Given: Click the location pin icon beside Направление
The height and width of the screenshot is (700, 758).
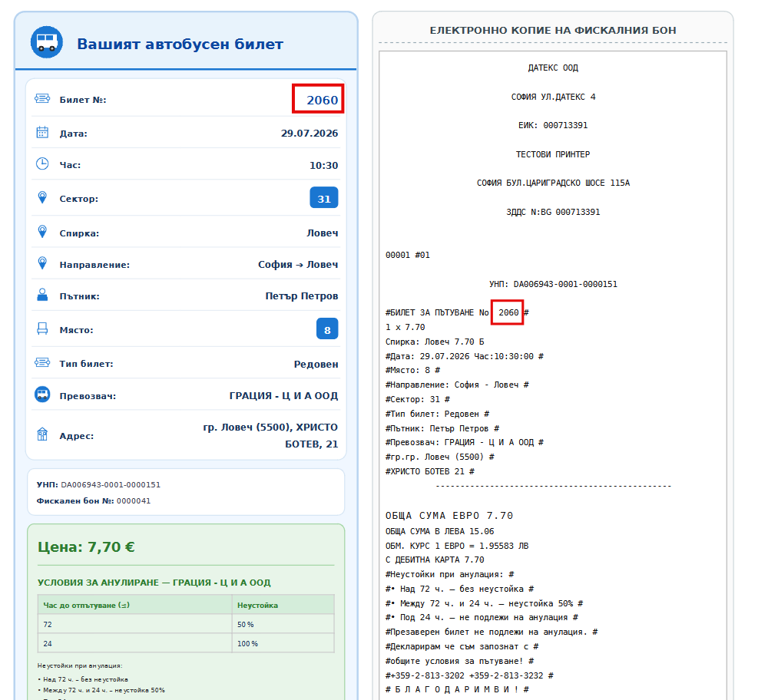Looking at the screenshot, I should click(42, 263).
